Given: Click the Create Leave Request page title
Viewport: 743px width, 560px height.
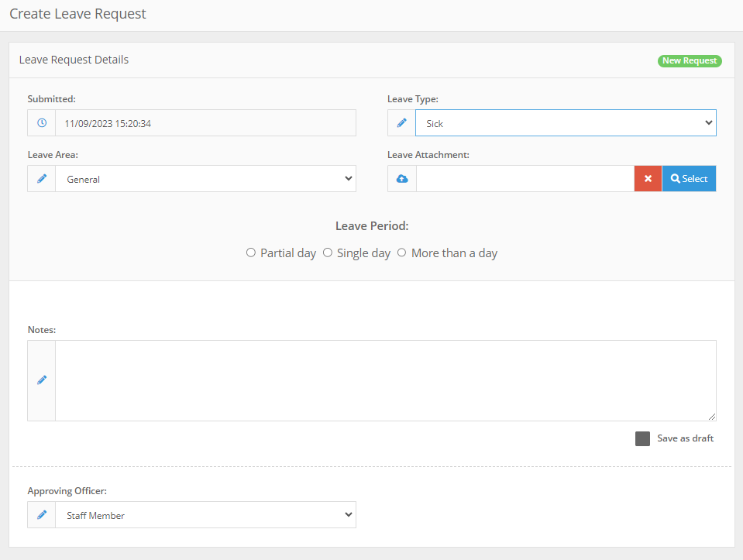Looking at the screenshot, I should 77,14.
